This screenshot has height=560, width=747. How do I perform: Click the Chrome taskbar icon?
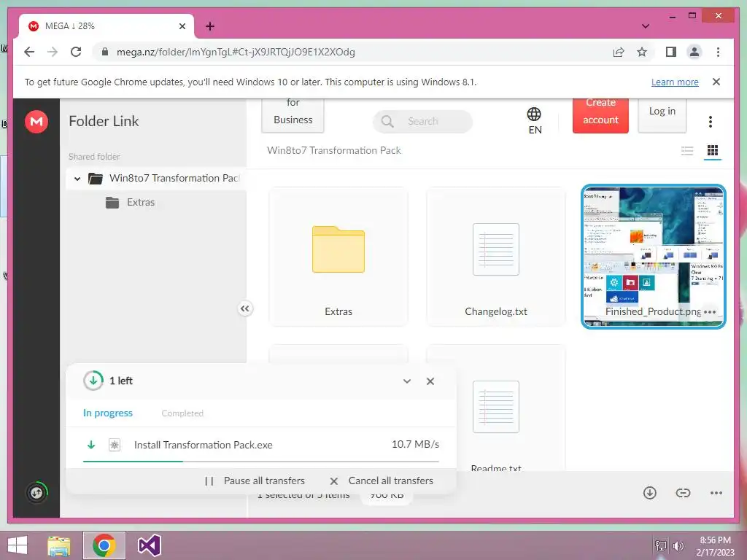point(104,545)
